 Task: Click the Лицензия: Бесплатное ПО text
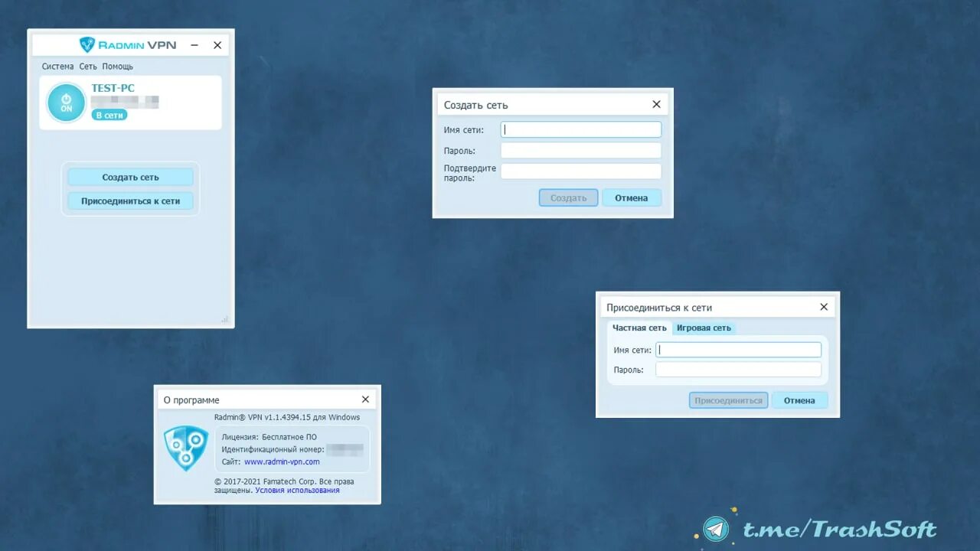[x=269, y=437]
